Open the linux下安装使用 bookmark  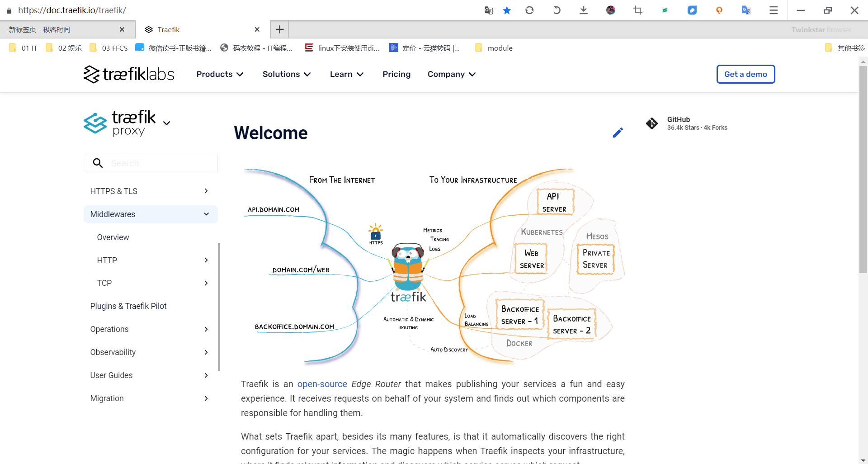pyautogui.click(x=342, y=48)
